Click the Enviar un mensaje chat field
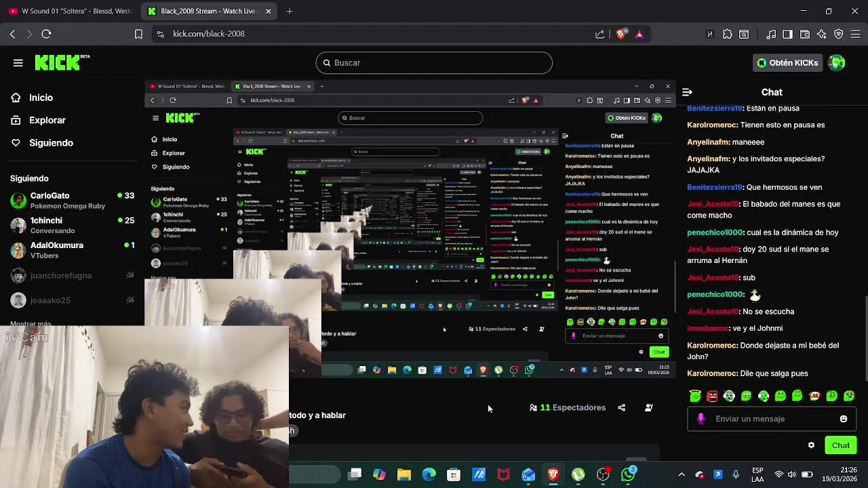The height and width of the screenshot is (488, 868). pyautogui.click(x=772, y=419)
